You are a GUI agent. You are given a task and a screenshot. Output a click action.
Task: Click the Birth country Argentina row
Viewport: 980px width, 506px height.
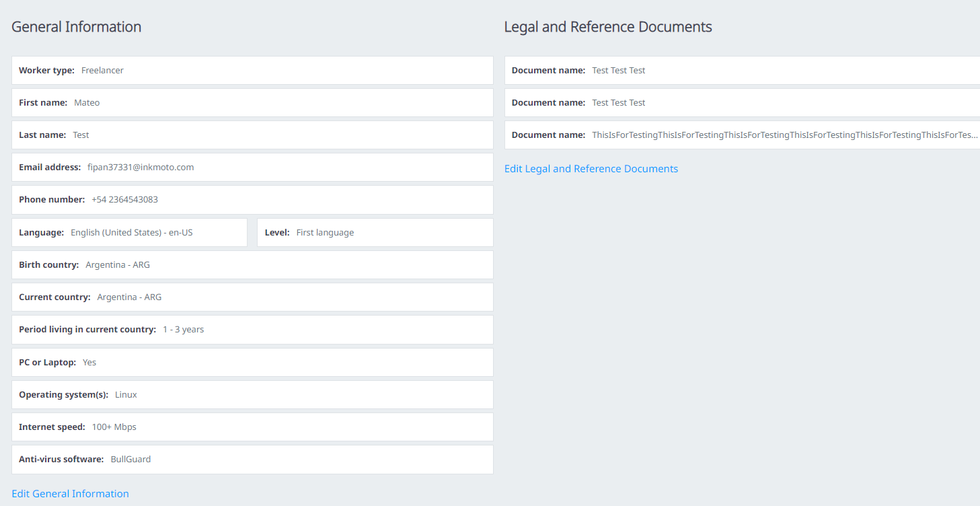(x=252, y=265)
